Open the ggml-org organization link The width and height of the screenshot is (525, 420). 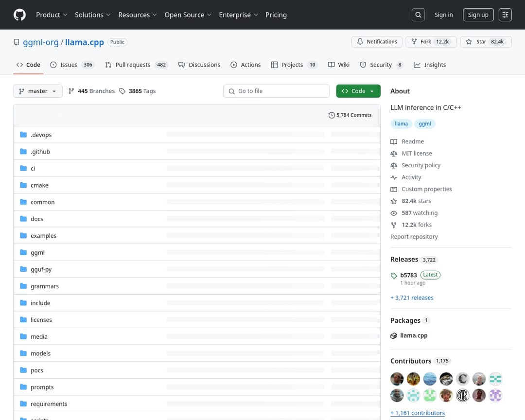[x=40, y=42]
